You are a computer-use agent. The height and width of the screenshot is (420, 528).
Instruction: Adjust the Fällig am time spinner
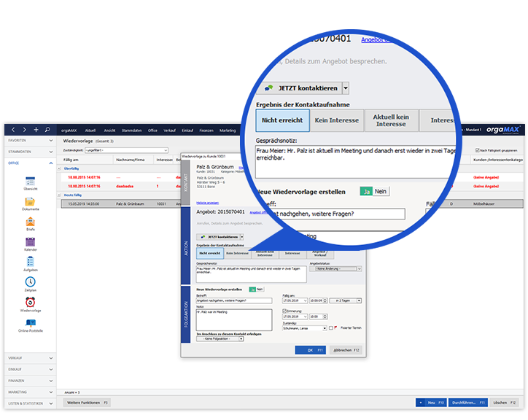click(x=325, y=300)
